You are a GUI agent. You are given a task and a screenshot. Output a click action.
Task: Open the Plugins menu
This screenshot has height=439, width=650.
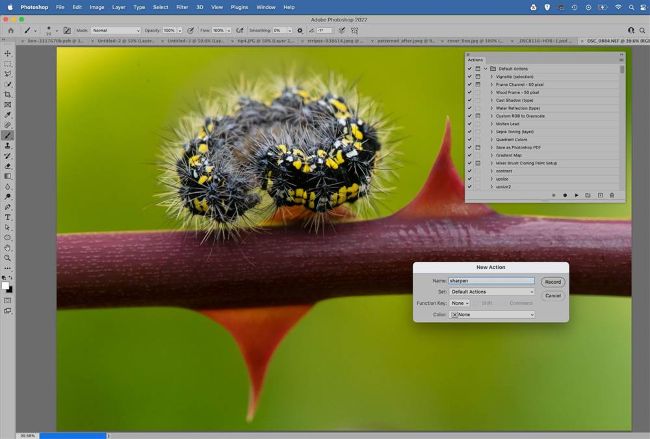tap(238, 7)
